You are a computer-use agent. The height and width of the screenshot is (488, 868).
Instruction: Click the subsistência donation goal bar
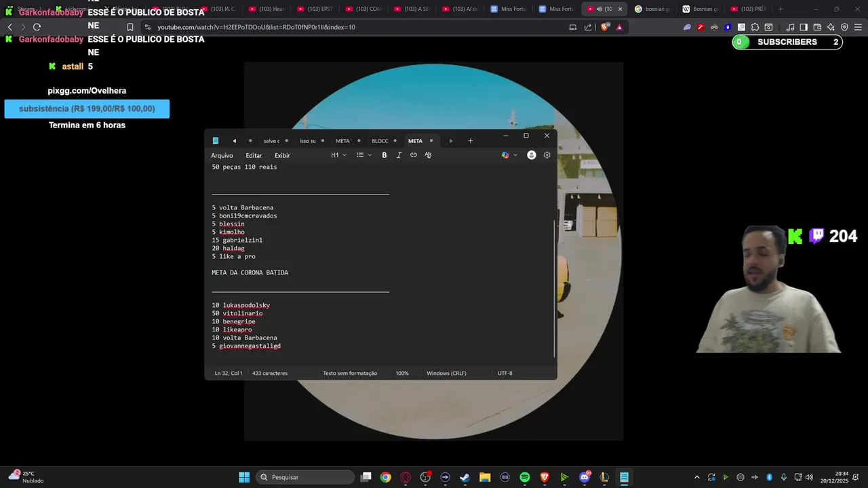87,108
